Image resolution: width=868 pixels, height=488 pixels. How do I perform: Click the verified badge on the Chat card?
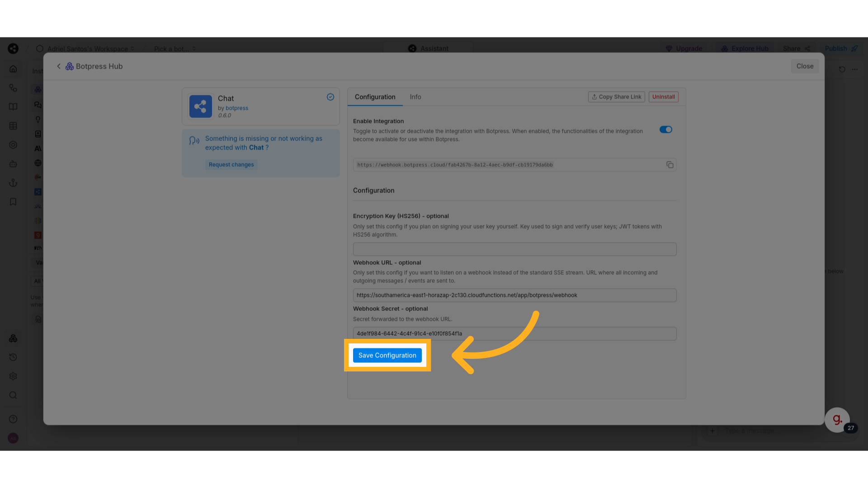(x=330, y=97)
